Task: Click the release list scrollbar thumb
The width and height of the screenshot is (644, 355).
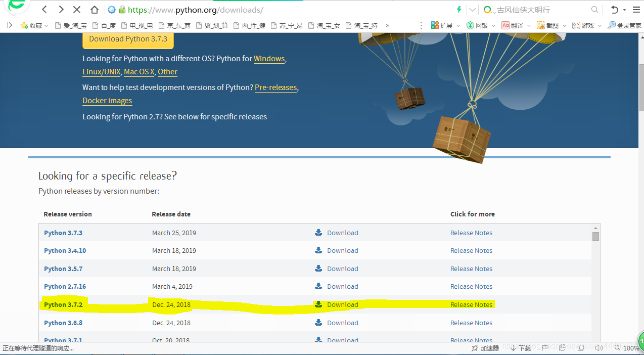Action: click(595, 237)
